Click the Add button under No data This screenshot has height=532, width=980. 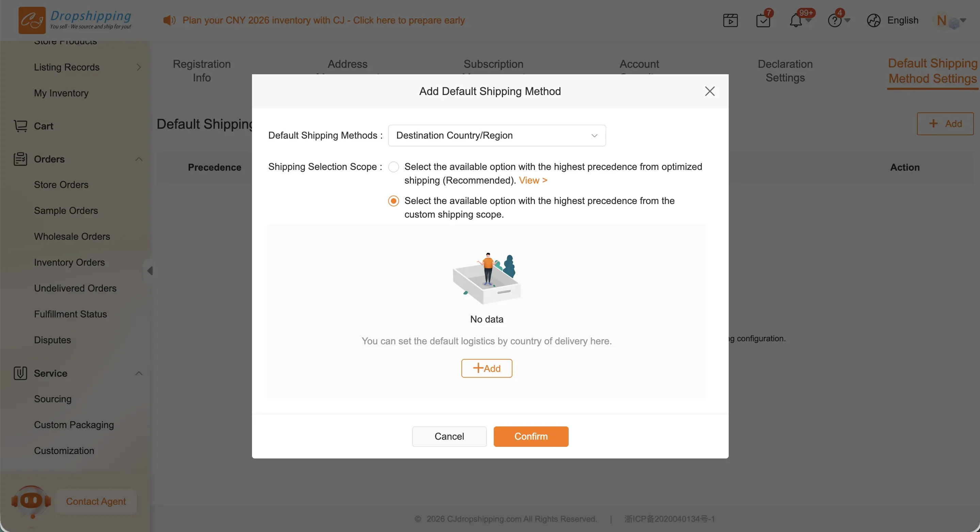click(x=487, y=369)
